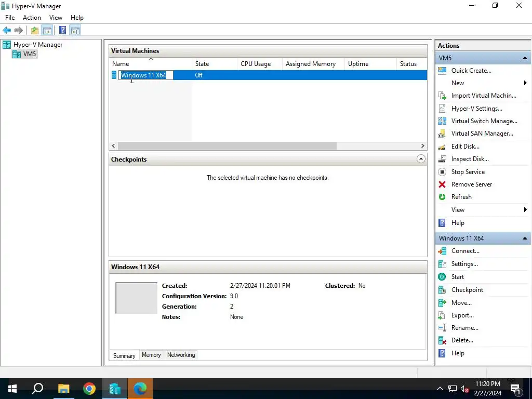The width and height of the screenshot is (532, 399).
Task: Open Quick Create action
Action: (471, 71)
